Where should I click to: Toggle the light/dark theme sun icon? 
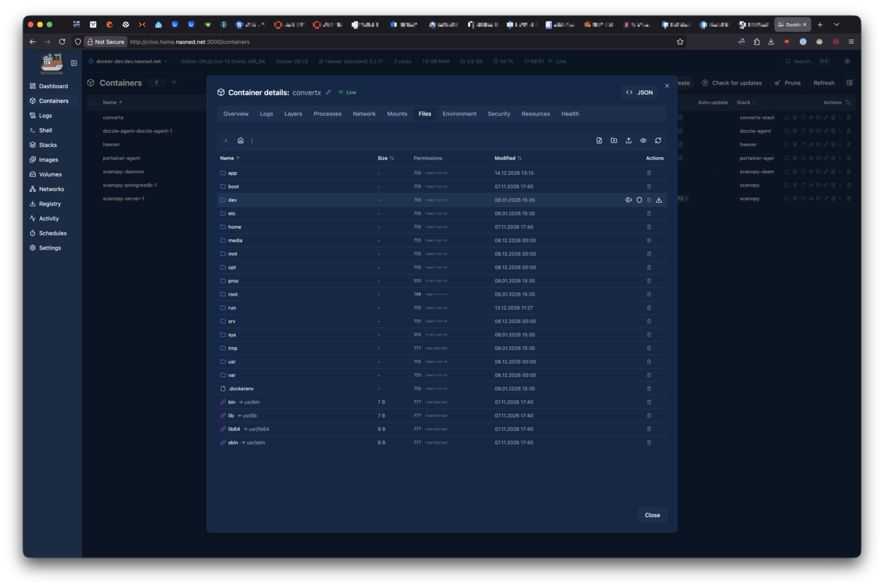[847, 62]
